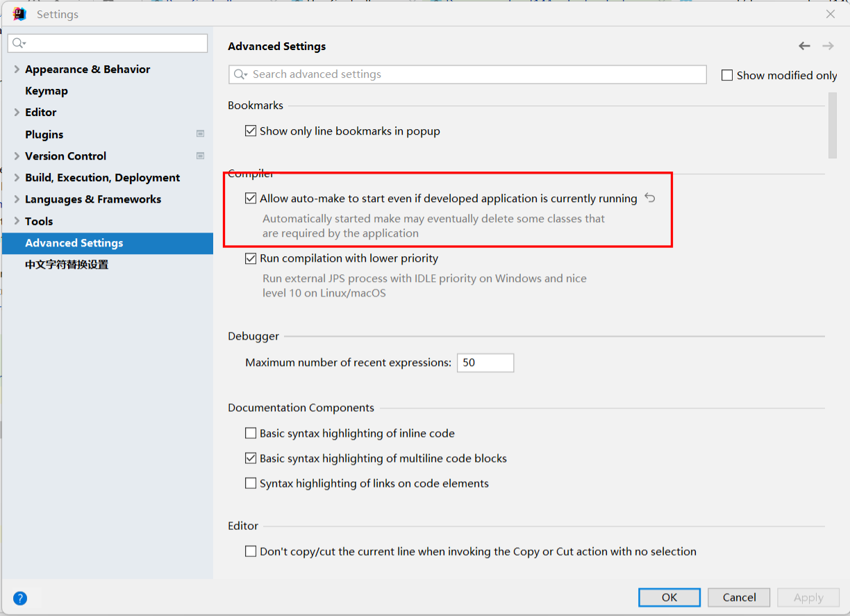The width and height of the screenshot is (850, 616).
Task: Enable Basic syntax highlighting of inline code
Action: pos(251,433)
